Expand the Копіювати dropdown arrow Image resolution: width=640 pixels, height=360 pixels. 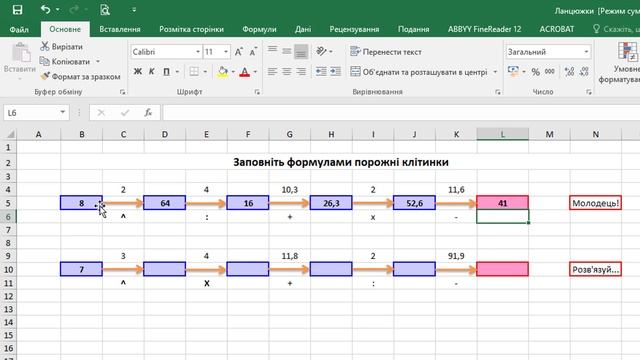click(x=98, y=62)
